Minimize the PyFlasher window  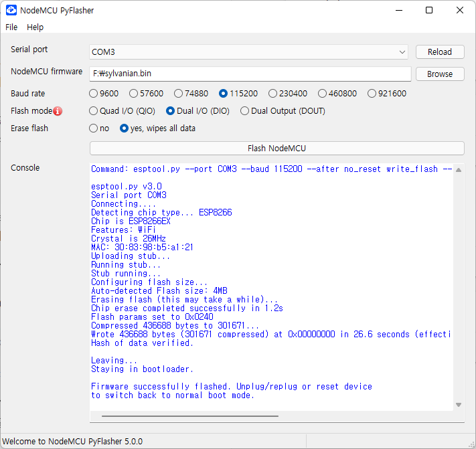(x=399, y=10)
